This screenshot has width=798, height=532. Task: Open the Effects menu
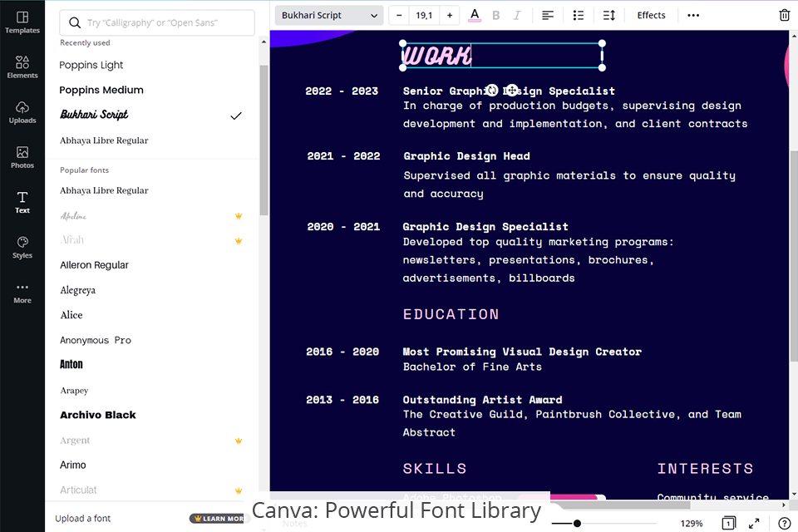pos(651,15)
